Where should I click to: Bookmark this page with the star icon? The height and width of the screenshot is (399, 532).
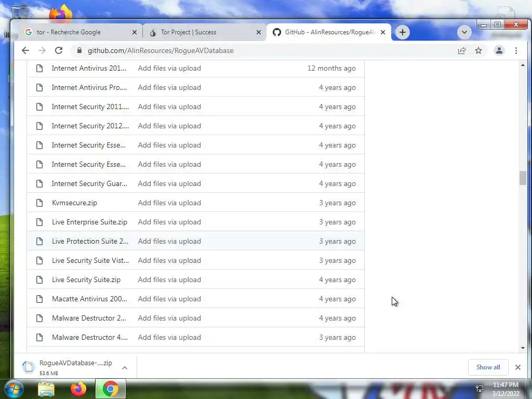point(478,50)
